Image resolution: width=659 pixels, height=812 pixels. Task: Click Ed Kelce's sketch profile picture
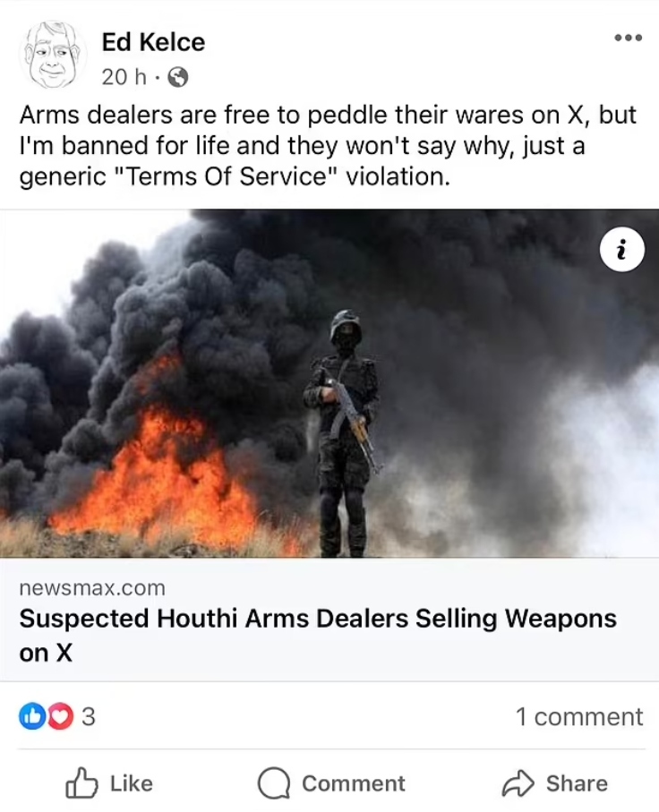[x=50, y=56]
